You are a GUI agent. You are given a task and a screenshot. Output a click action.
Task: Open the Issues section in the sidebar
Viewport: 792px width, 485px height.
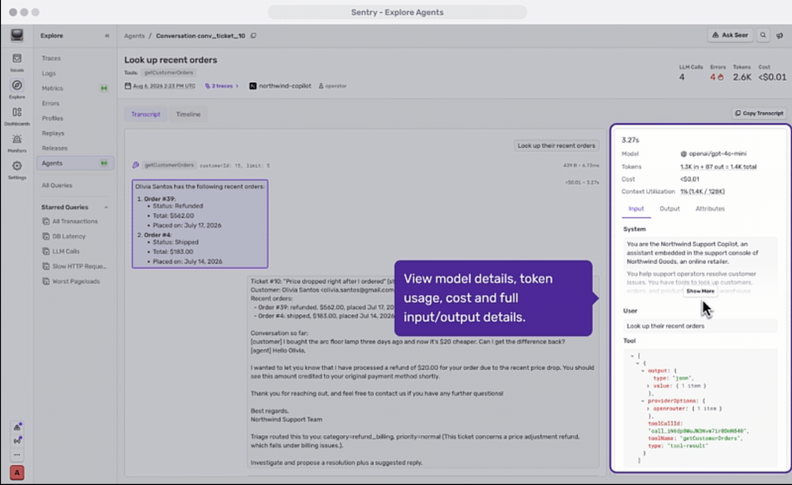17,62
